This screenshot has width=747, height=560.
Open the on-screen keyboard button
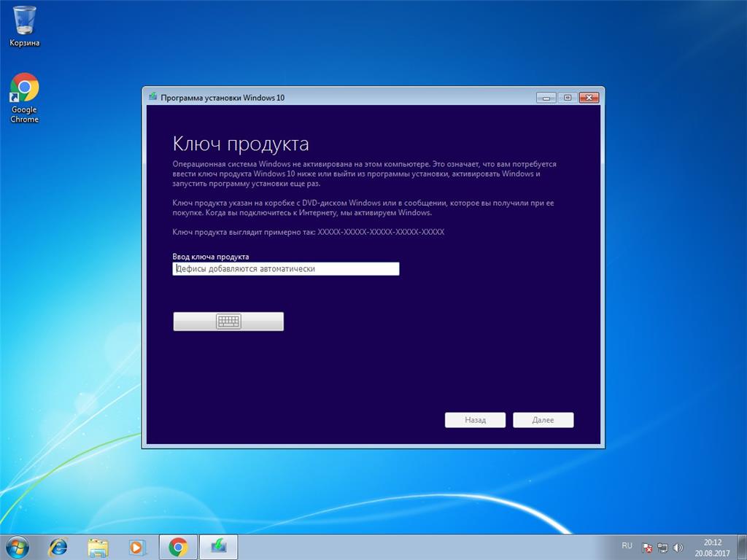point(228,322)
